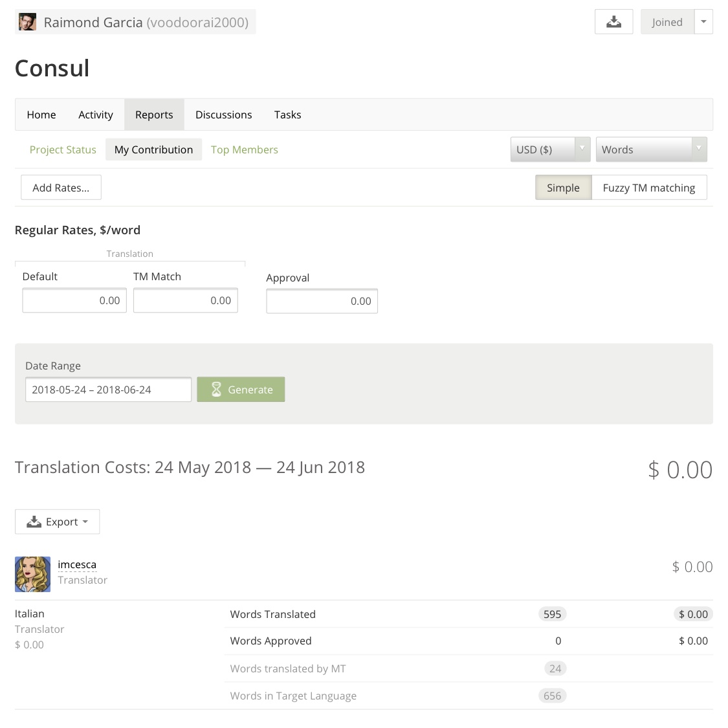This screenshot has height=728, width=728.
Task: Click the download icon button at top
Action: (613, 22)
